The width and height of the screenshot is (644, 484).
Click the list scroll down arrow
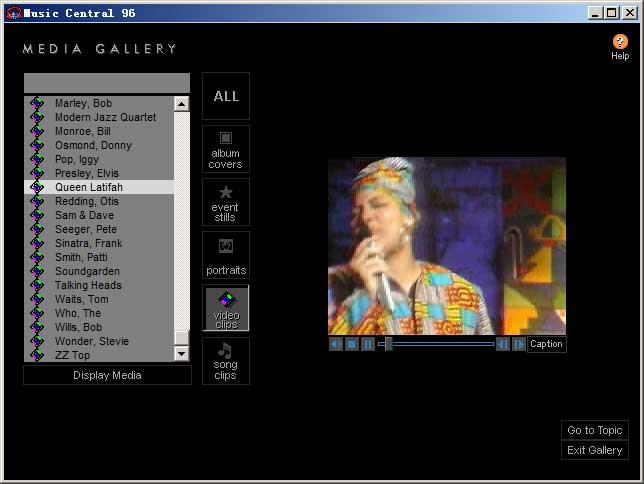[x=182, y=354]
